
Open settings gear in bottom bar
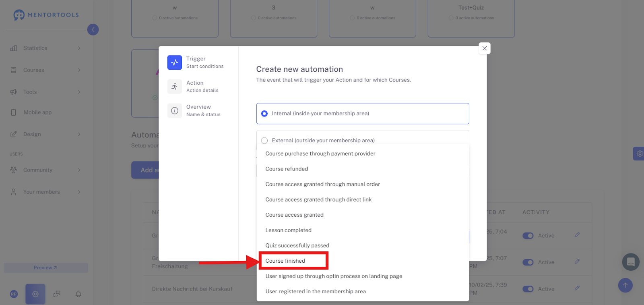click(35, 294)
